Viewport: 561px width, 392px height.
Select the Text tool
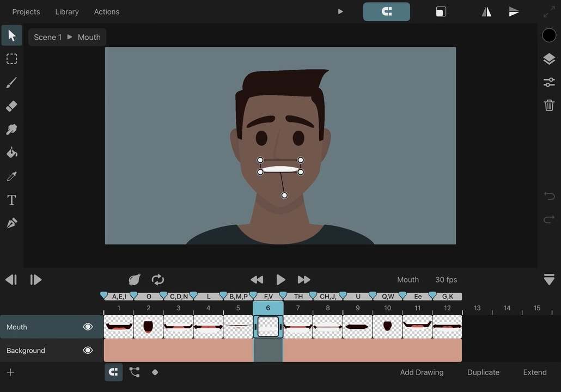(x=11, y=200)
